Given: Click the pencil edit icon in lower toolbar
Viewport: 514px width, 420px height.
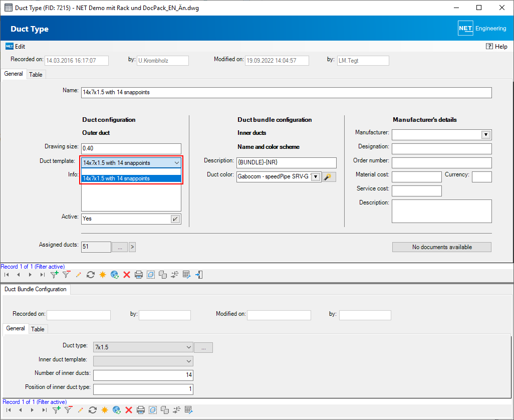Looking at the screenshot, I should [80, 410].
